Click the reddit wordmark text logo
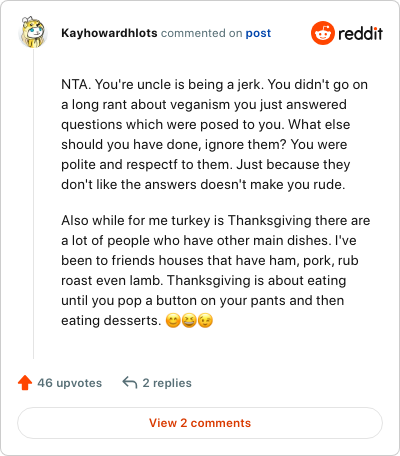The image size is (400, 456). [x=360, y=34]
